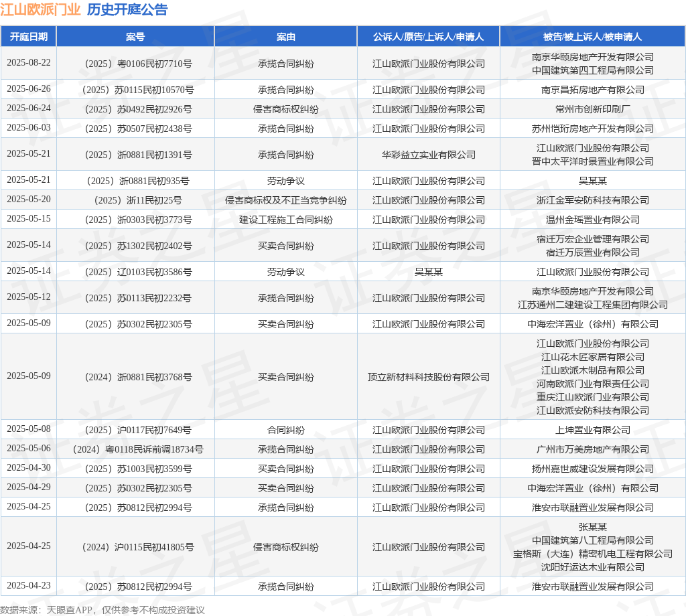
Task: Click the 历史开庭公告 heading
Action: (x=127, y=9)
